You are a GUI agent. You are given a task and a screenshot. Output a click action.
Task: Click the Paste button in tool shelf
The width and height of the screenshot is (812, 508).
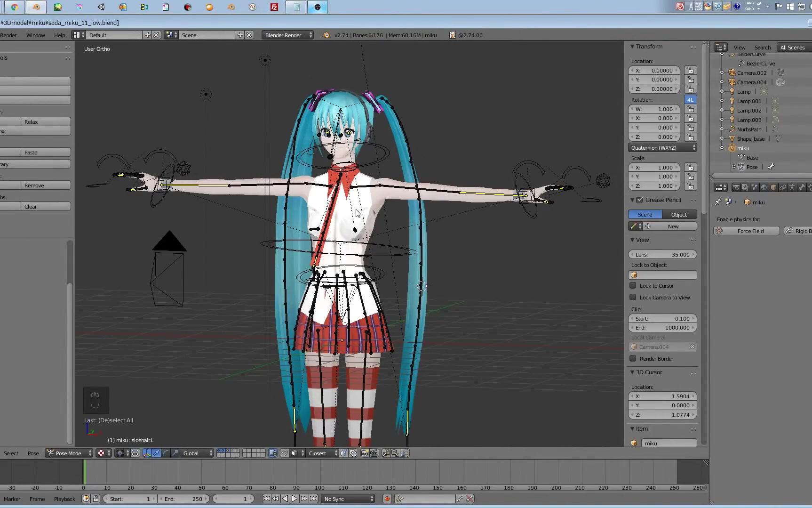[x=46, y=152]
